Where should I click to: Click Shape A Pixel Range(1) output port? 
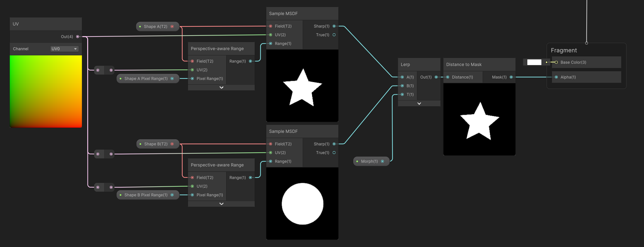point(172,79)
